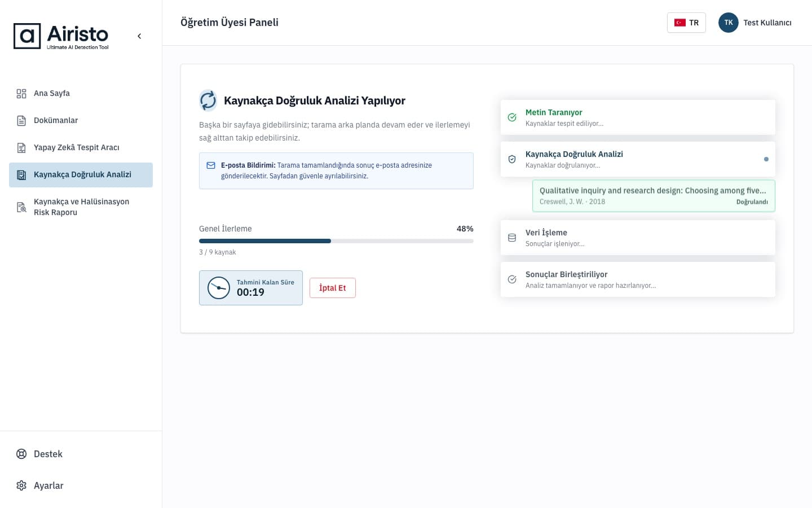Open Ayarlar settings
The height and width of the screenshot is (508, 812).
[81, 485]
